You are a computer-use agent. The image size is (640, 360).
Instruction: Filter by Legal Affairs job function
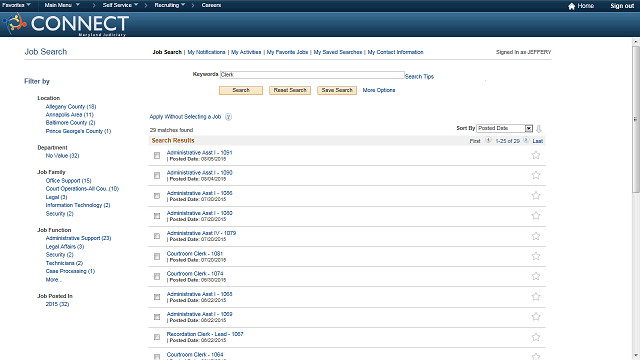pyautogui.click(x=65, y=247)
